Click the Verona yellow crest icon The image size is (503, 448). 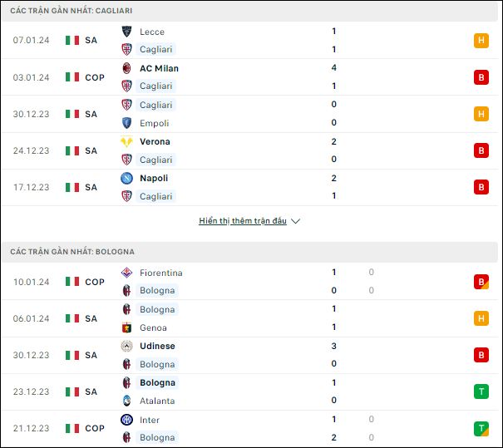click(126, 141)
